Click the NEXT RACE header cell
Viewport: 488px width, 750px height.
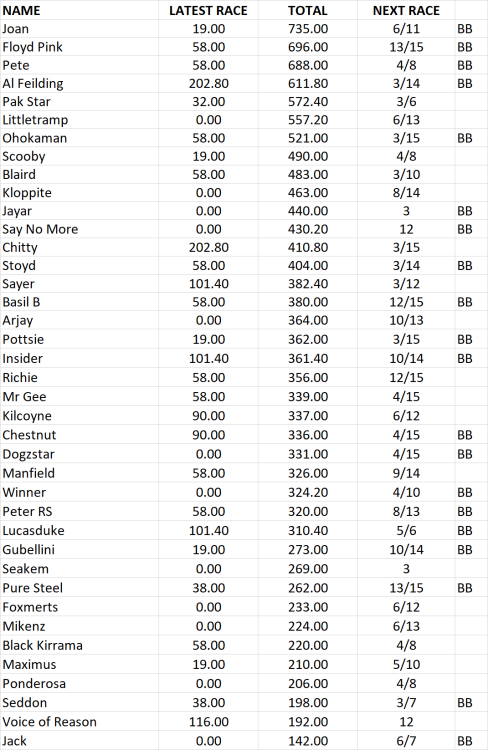coord(406,10)
